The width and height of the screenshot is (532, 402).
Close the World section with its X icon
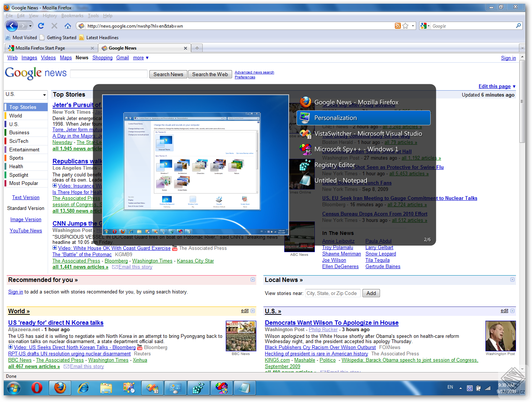(253, 311)
